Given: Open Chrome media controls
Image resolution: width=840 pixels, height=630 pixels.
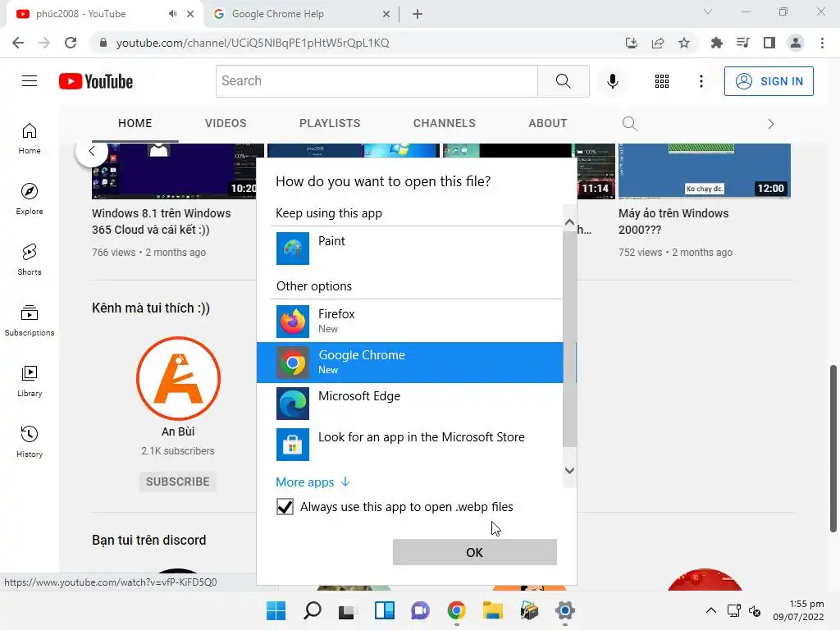Looking at the screenshot, I should click(742, 43).
